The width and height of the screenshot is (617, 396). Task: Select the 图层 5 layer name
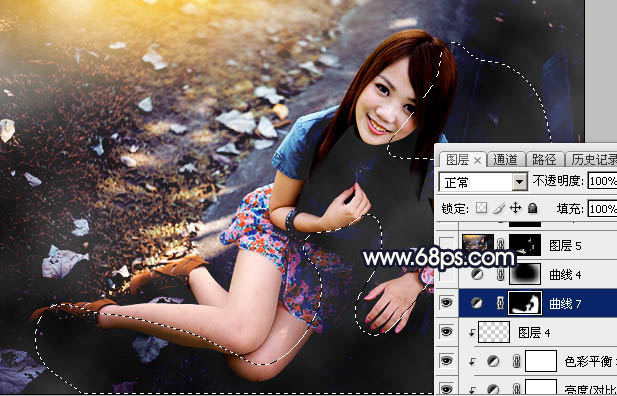click(565, 246)
